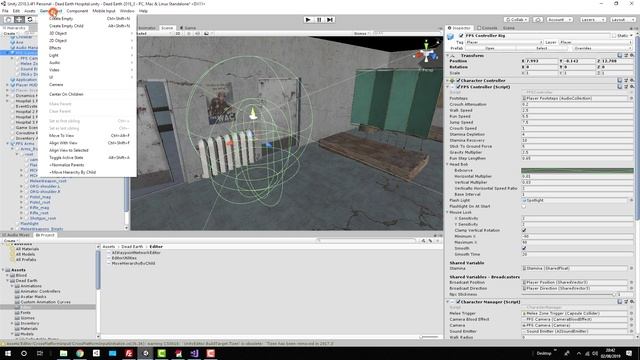The height and width of the screenshot is (360, 640).
Task: Toggle Character Controller enabled checkbox
Action: tap(458, 80)
